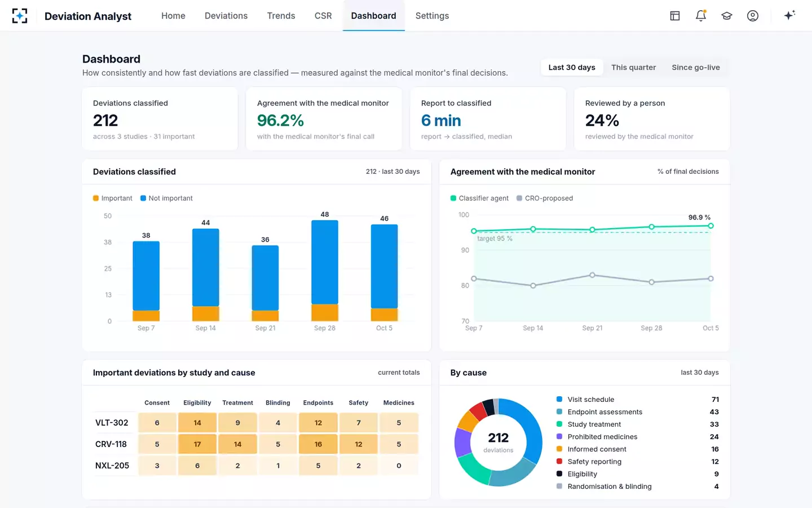Click the Deviation Analyst logo icon
812x508 pixels.
tap(20, 16)
